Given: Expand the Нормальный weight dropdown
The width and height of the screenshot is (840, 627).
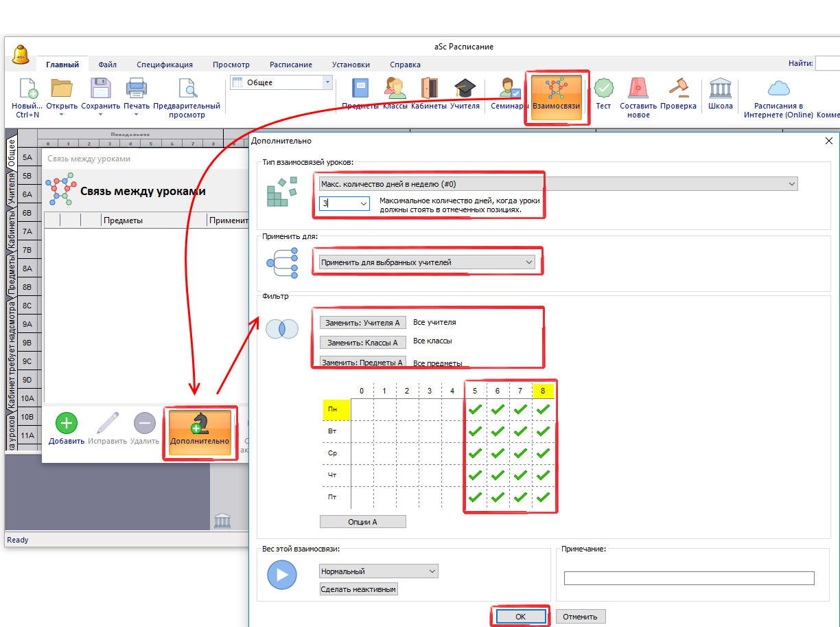Looking at the screenshot, I should (x=378, y=571).
